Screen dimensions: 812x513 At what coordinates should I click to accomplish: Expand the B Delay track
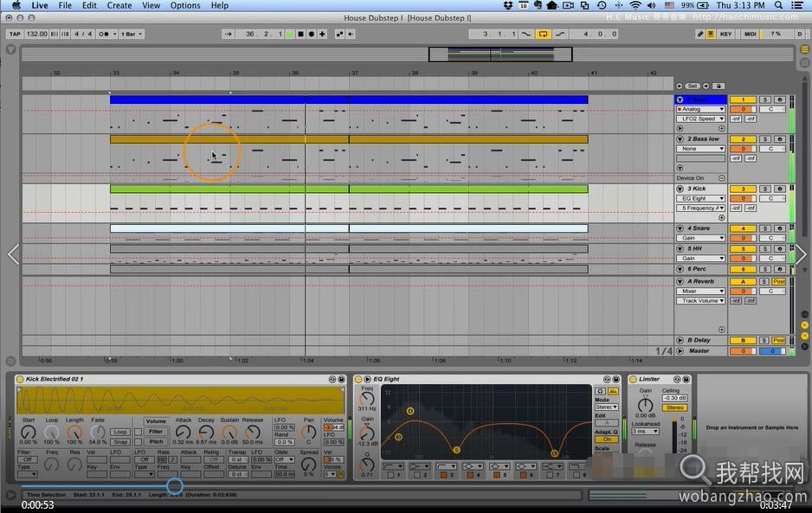click(x=680, y=340)
